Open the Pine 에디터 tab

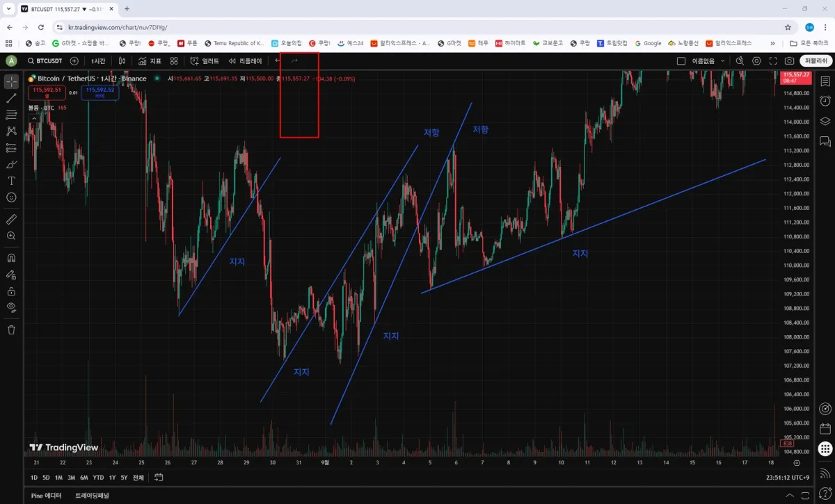click(x=46, y=496)
